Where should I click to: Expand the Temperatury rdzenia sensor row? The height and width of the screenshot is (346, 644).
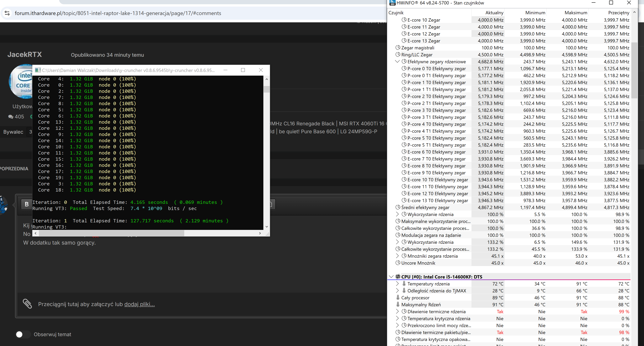(x=397, y=284)
